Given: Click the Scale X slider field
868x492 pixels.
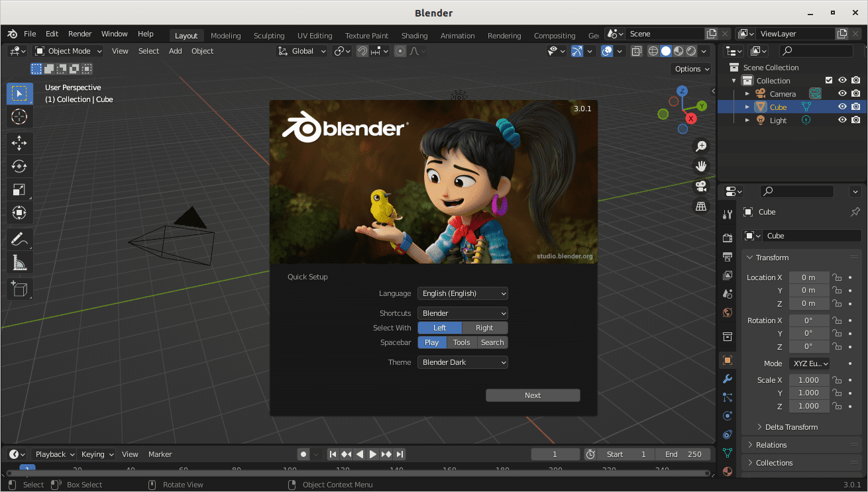Looking at the screenshot, I should [809, 379].
